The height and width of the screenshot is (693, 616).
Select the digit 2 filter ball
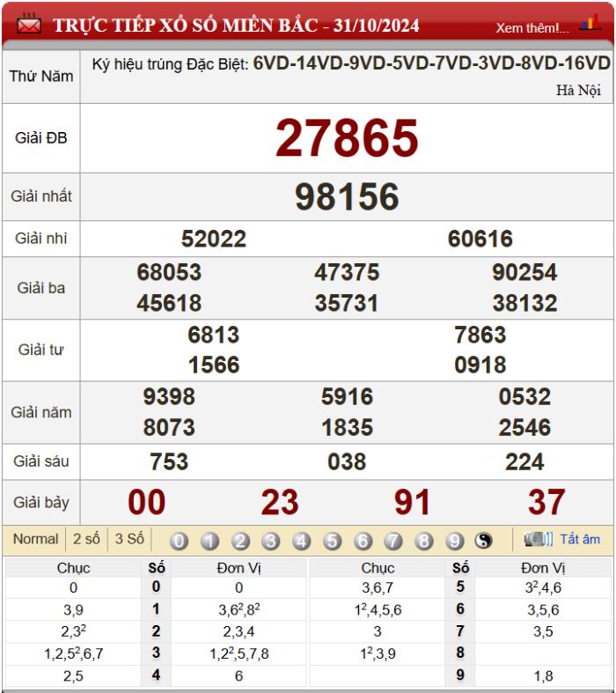tap(240, 541)
